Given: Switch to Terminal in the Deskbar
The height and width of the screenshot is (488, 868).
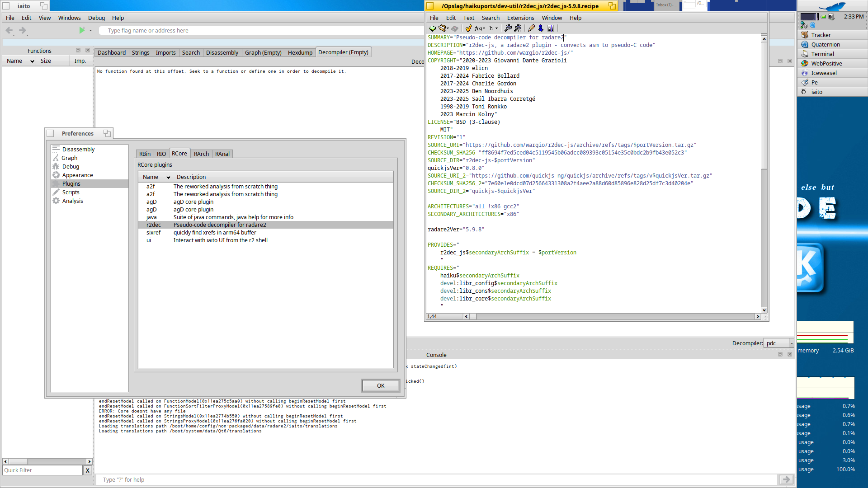Looking at the screenshot, I should click(832, 54).
